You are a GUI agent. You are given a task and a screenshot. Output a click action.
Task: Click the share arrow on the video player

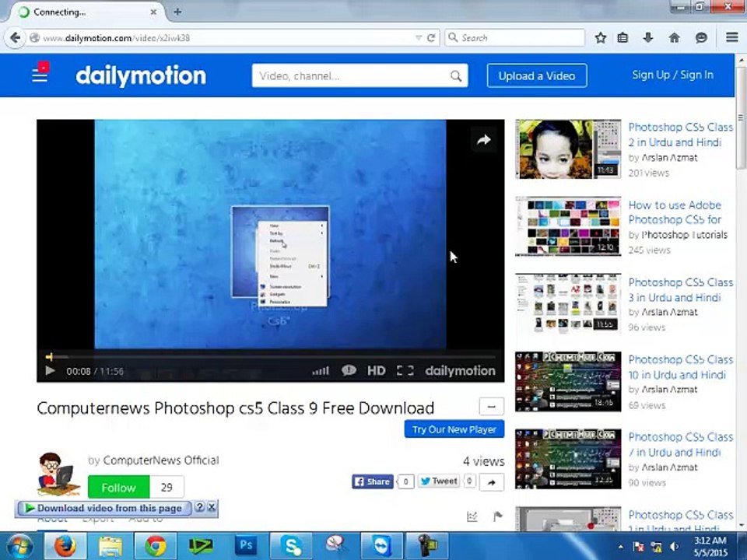click(483, 140)
